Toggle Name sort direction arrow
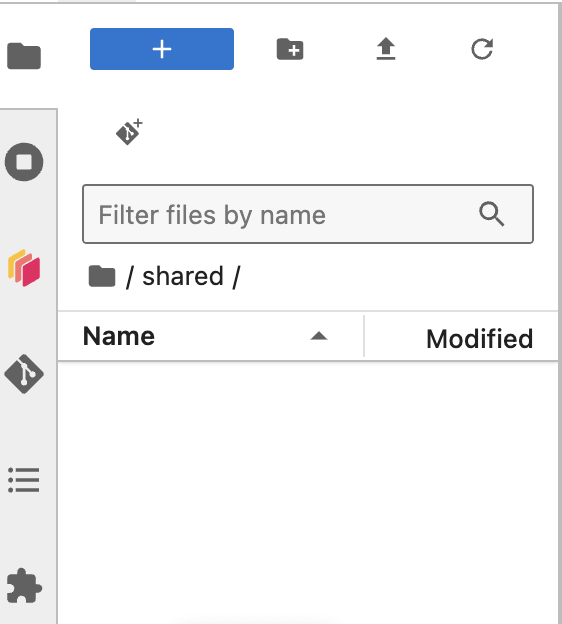 coord(319,336)
